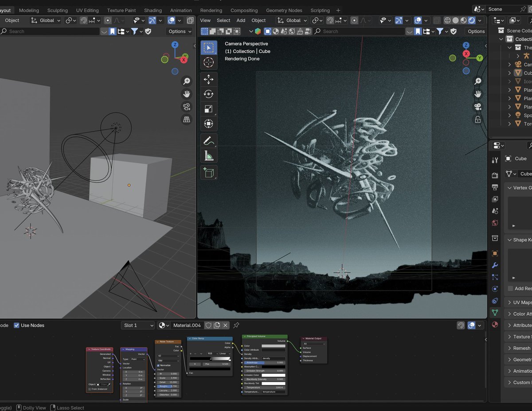Click Options button in camera viewport header
The width and height of the screenshot is (532, 411).
point(476,31)
